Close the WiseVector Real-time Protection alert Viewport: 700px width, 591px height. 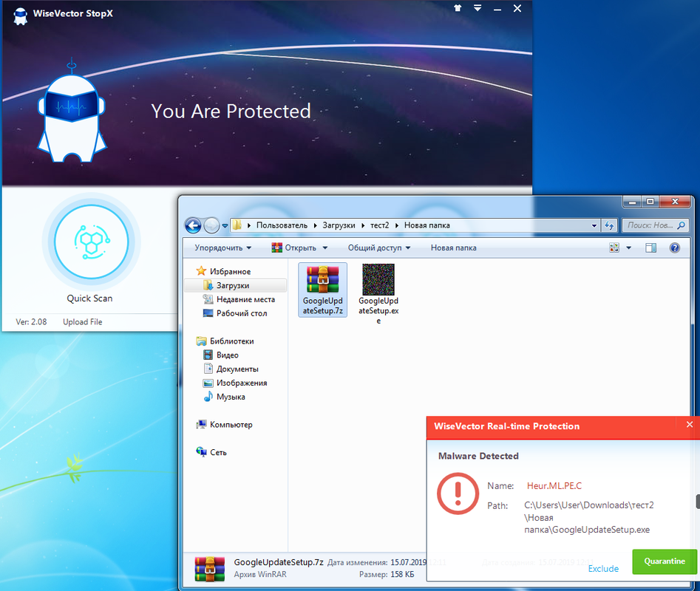pyautogui.click(x=690, y=425)
